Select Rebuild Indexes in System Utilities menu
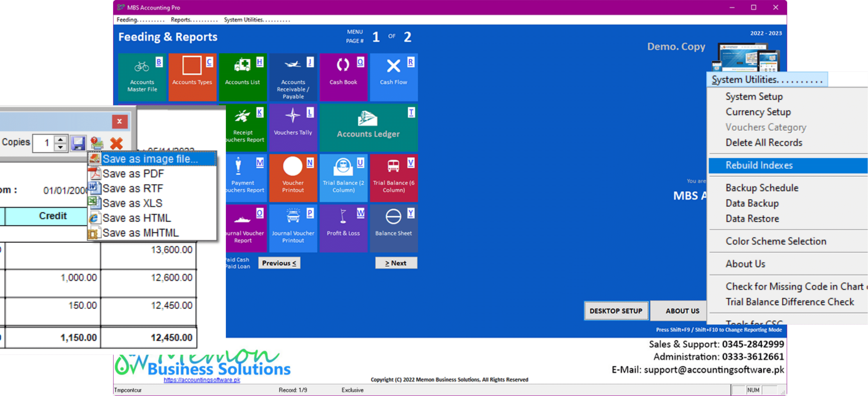 759,166
